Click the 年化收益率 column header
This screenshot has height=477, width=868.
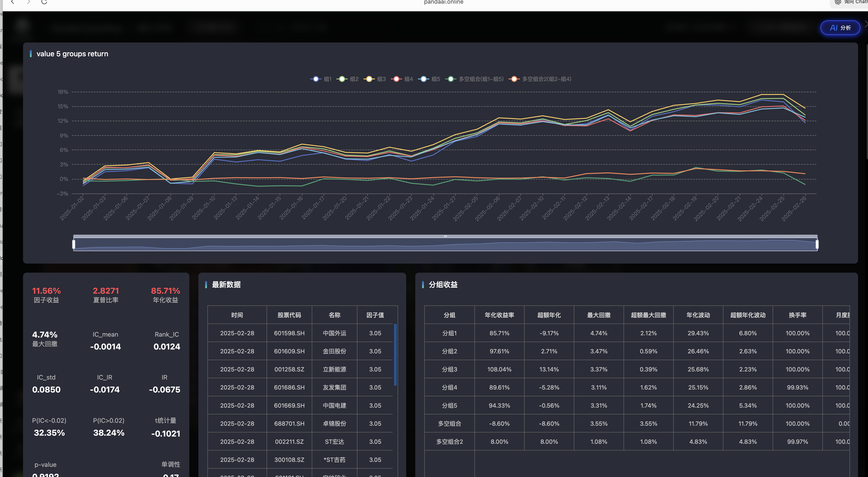(x=499, y=315)
